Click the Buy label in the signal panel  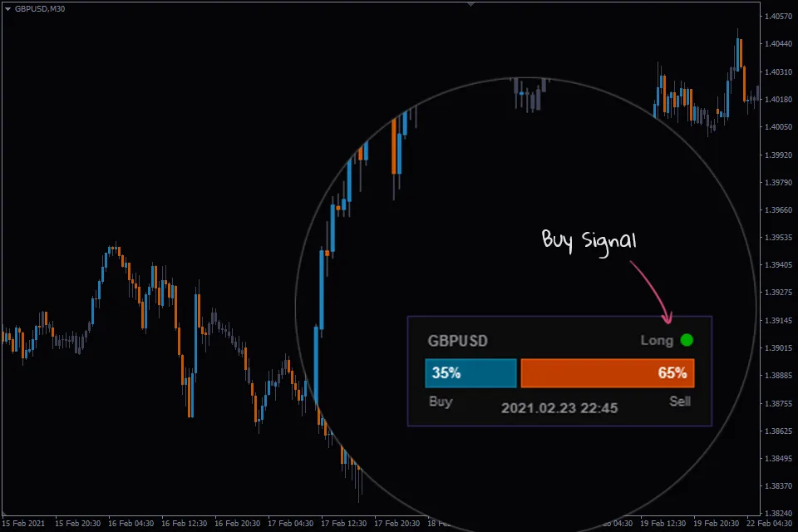(440, 401)
